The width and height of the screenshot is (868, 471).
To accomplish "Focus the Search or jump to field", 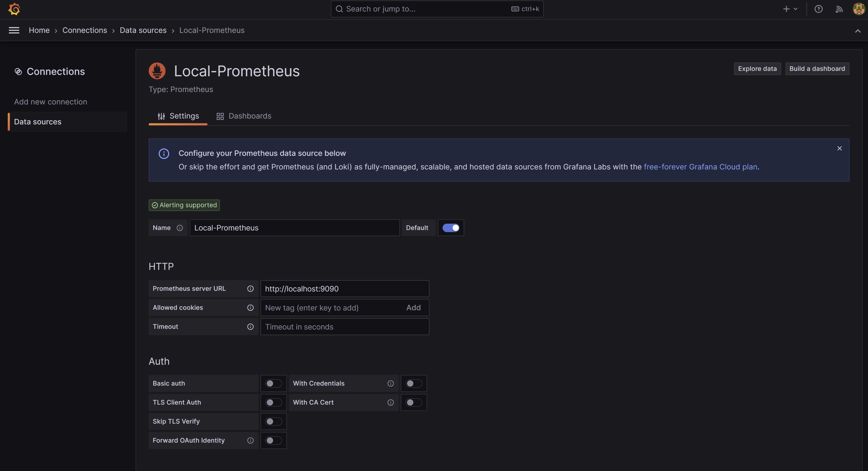I will point(437,9).
